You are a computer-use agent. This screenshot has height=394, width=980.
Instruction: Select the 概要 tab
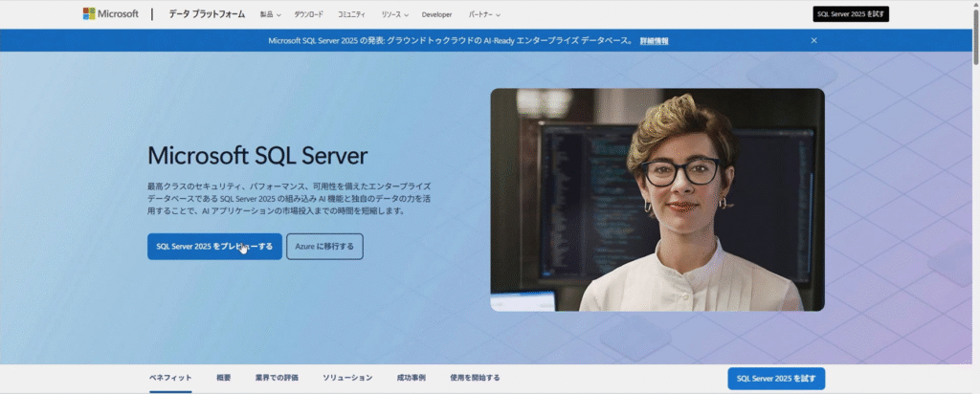[224, 378]
